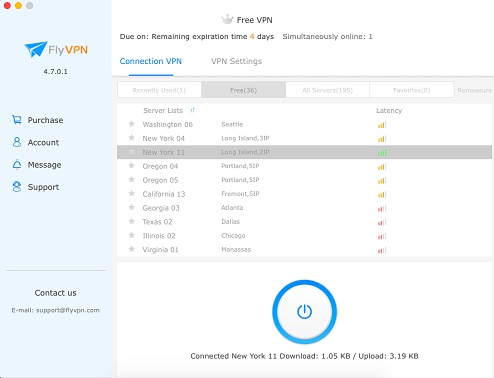Click the Georgia 03 red latency bars
This screenshot has height=378, width=494.
pos(382,209)
